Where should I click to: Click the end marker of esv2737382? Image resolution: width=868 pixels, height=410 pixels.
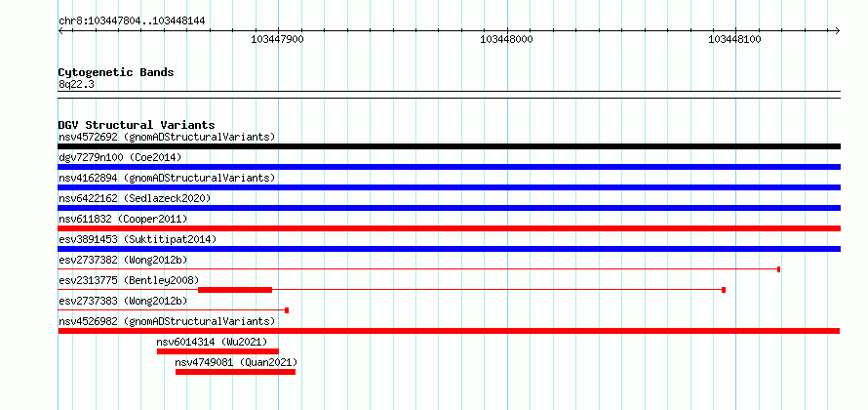click(x=779, y=269)
